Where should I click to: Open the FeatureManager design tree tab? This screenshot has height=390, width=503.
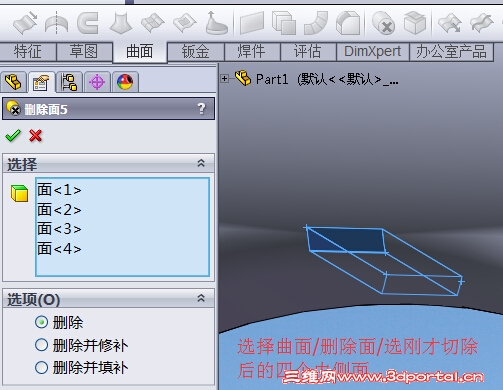point(13,82)
